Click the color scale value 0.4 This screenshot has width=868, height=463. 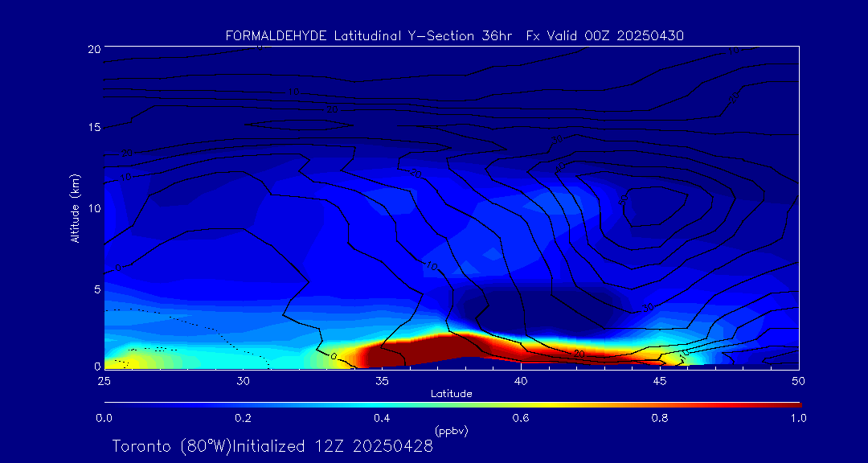[x=382, y=419]
